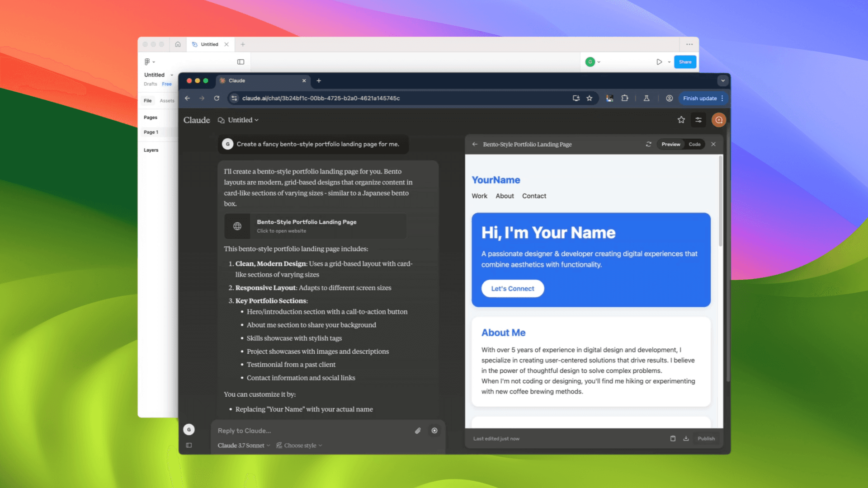Switch artifact view to Code
This screenshot has height=488, width=868.
694,144
